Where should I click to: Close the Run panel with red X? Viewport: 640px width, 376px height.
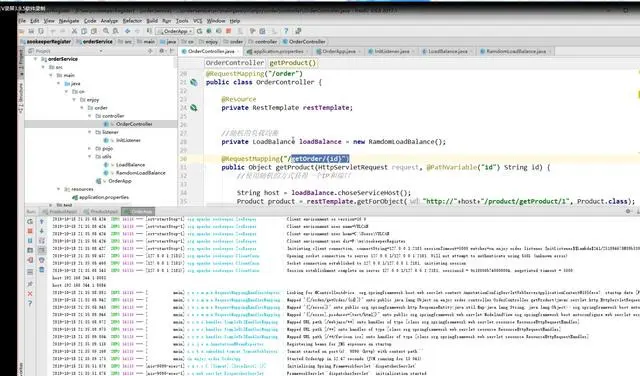tap(30, 294)
